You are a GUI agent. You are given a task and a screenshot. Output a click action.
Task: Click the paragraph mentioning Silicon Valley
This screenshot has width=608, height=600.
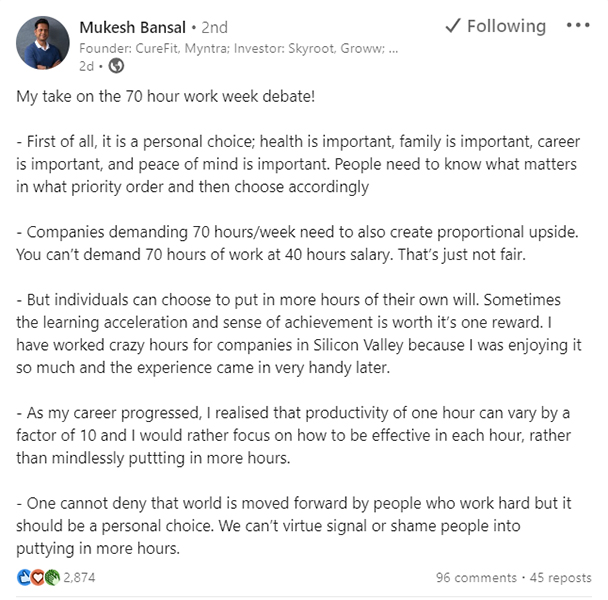298,331
